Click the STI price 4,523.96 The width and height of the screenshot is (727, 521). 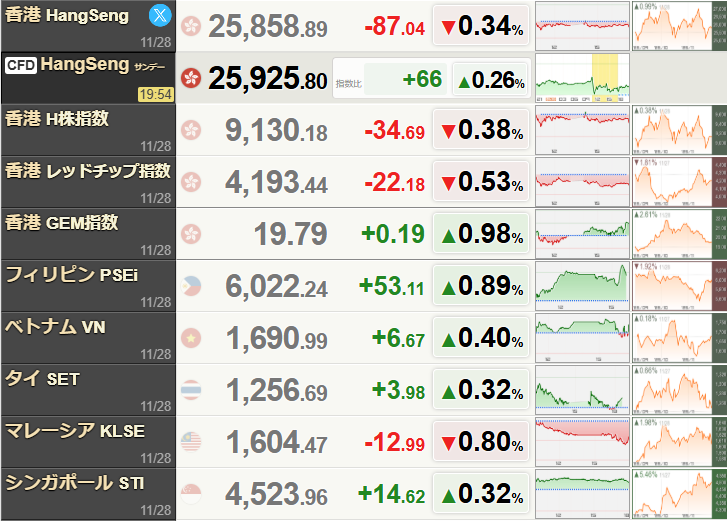click(277, 494)
